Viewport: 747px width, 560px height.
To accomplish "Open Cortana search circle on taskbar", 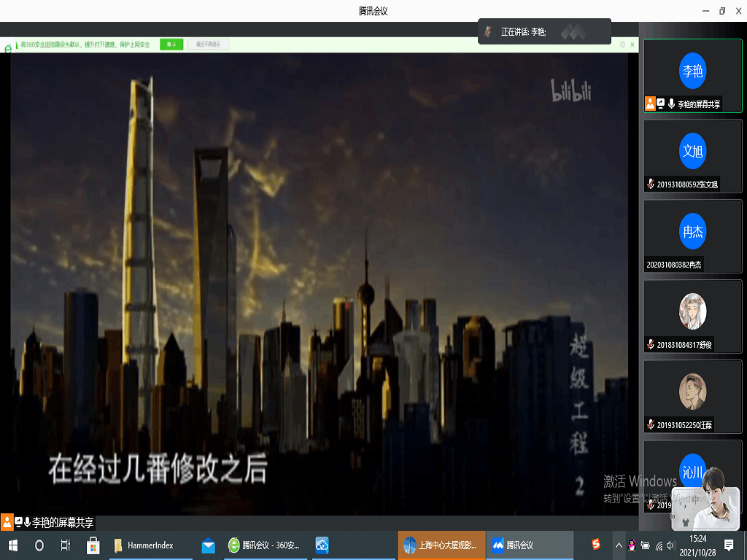I will click(39, 545).
